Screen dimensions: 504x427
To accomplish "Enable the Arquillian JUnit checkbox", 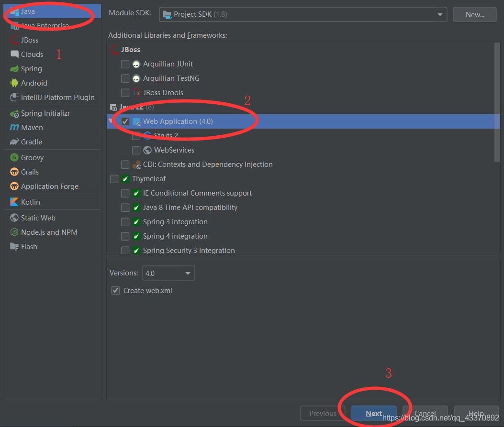I will (125, 64).
